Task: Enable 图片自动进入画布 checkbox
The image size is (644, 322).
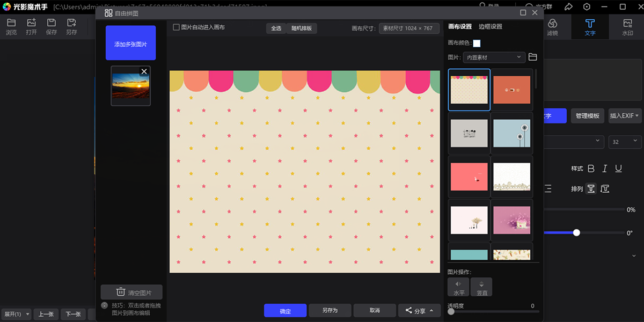Action: [177, 27]
